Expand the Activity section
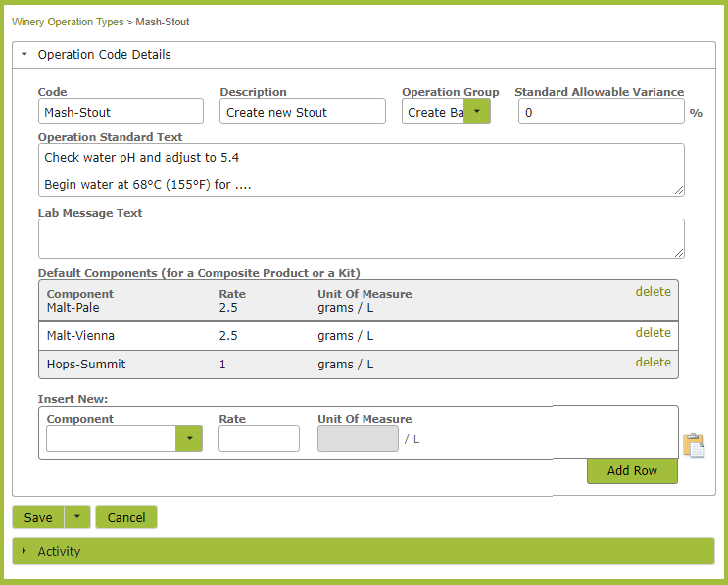 tap(24, 551)
